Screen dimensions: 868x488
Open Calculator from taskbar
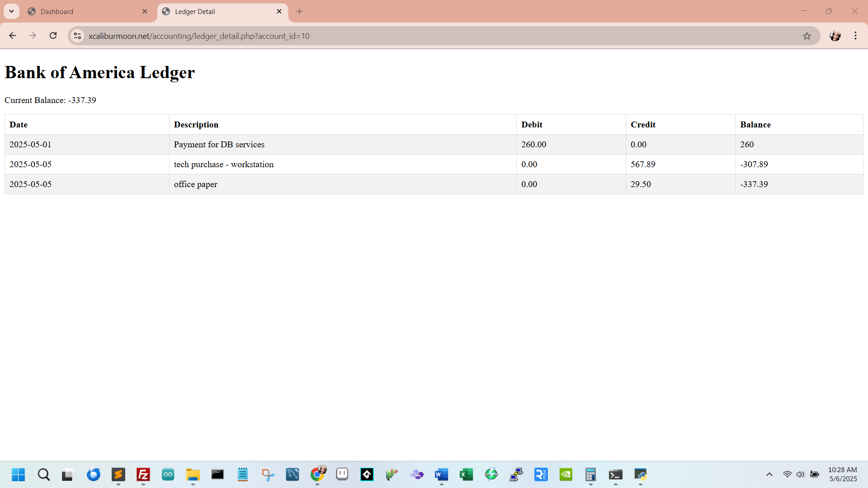(x=591, y=474)
